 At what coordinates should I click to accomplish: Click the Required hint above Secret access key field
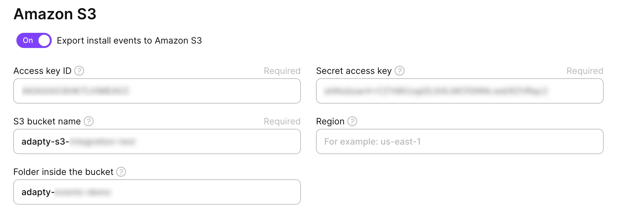pyautogui.click(x=585, y=71)
